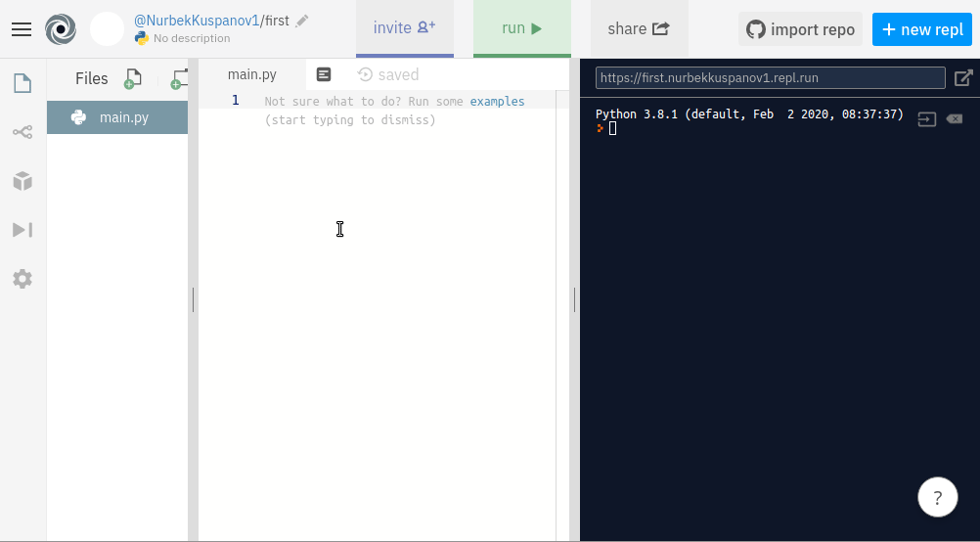
Task: Select main.py in the file tree
Action: [x=123, y=118]
